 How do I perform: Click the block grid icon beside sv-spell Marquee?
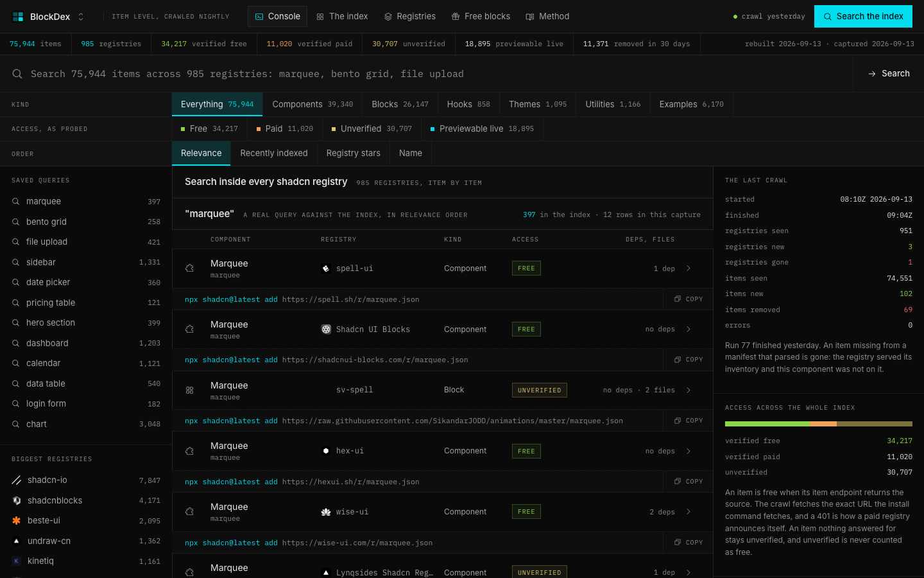coord(189,390)
